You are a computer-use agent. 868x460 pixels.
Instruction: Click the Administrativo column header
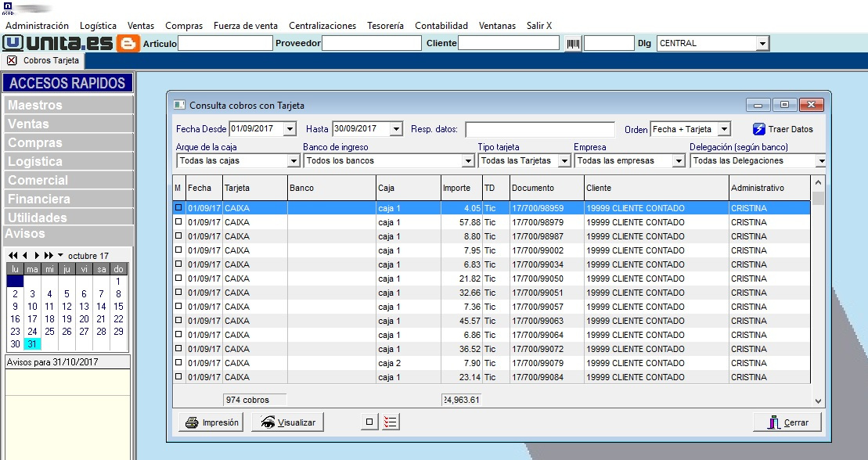click(769, 188)
